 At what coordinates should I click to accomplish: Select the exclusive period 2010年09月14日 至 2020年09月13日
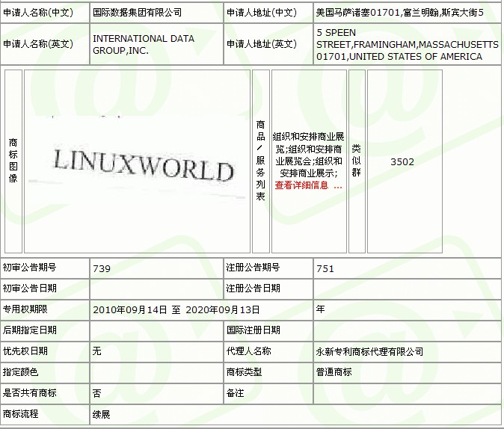[x=176, y=309]
